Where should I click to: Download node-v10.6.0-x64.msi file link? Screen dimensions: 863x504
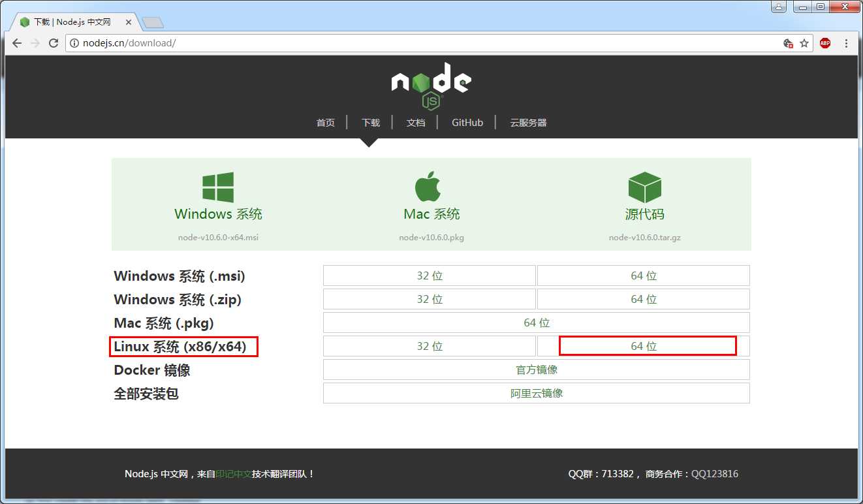(x=218, y=238)
